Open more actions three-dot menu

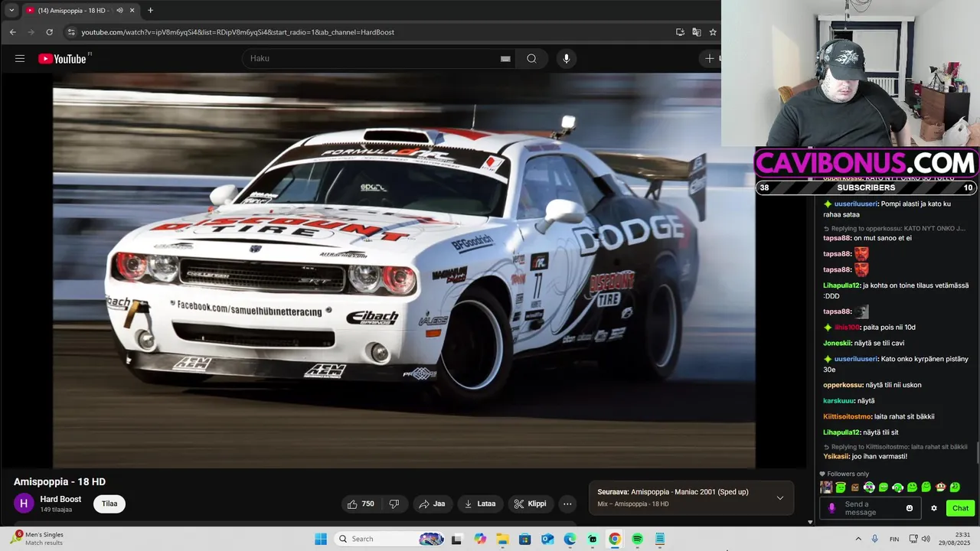567,504
